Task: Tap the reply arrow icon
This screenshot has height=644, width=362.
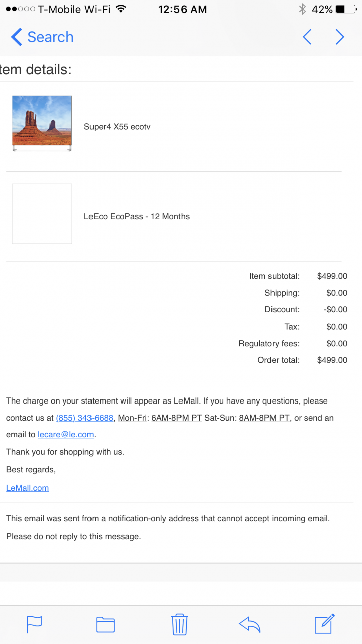Action: 250,624
